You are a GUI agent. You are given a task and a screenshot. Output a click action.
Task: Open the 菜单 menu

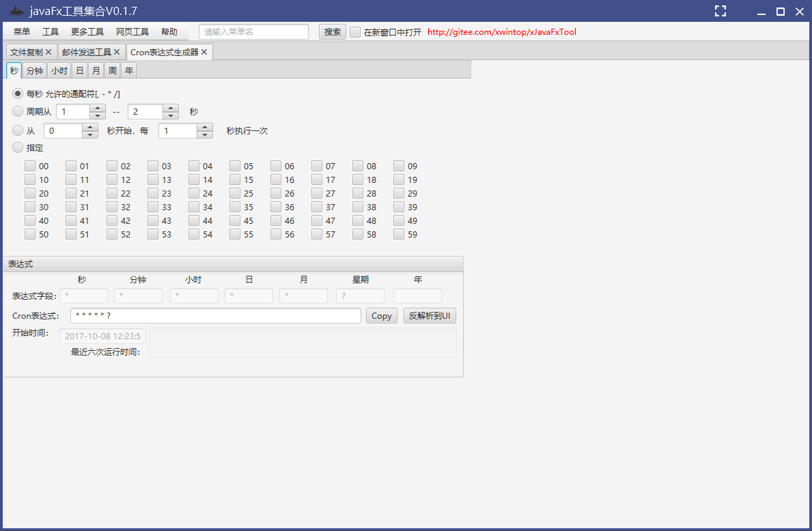pos(22,32)
